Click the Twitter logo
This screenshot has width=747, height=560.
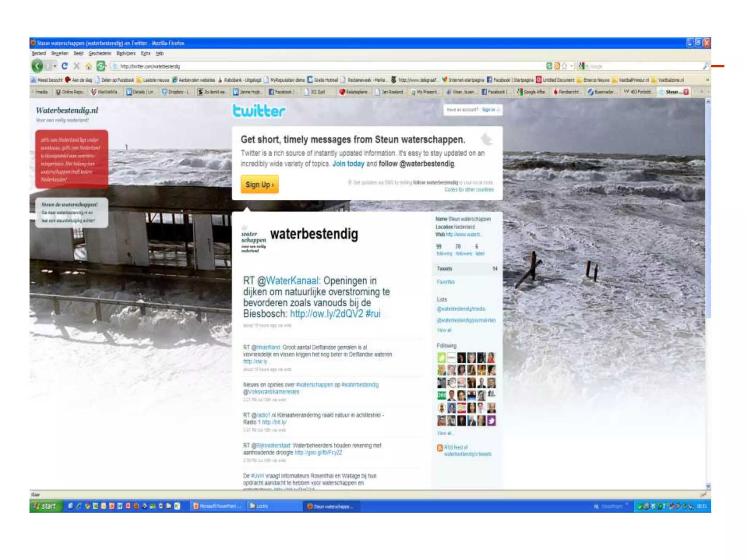(x=259, y=111)
